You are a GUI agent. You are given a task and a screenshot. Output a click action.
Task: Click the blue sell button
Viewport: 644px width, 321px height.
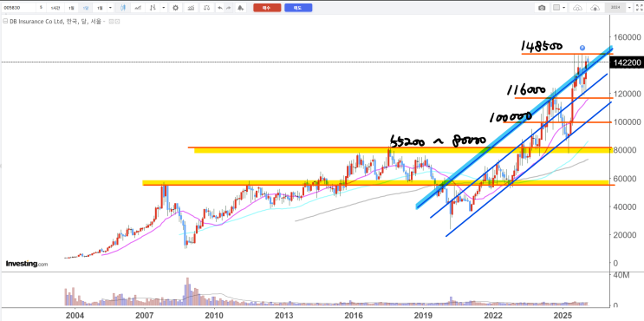[298, 8]
